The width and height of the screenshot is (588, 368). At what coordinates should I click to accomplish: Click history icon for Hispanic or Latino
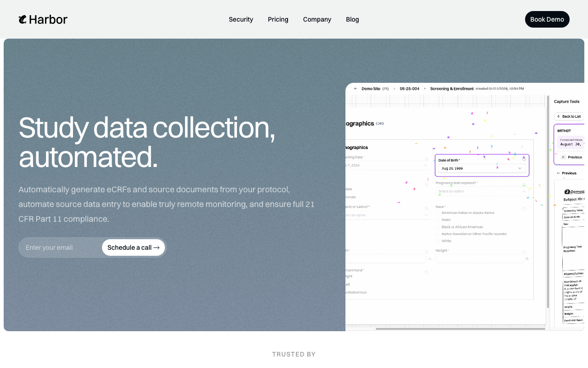426,208
